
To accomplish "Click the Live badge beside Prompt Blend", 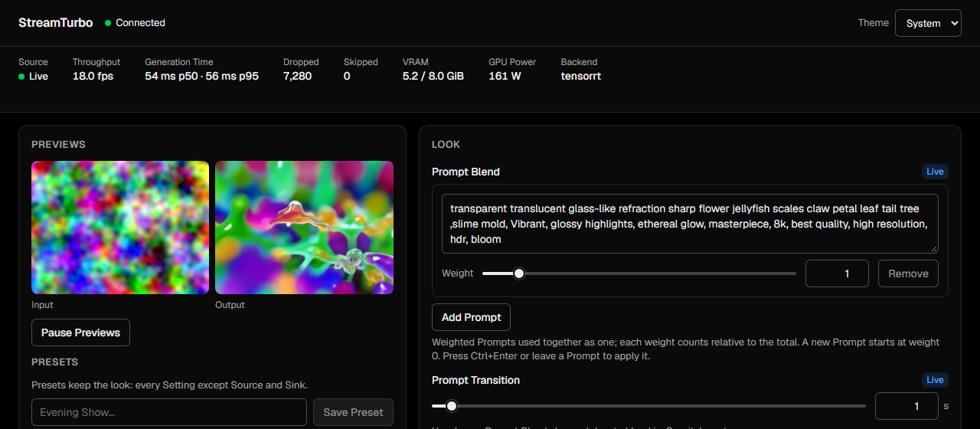I will pyautogui.click(x=935, y=172).
